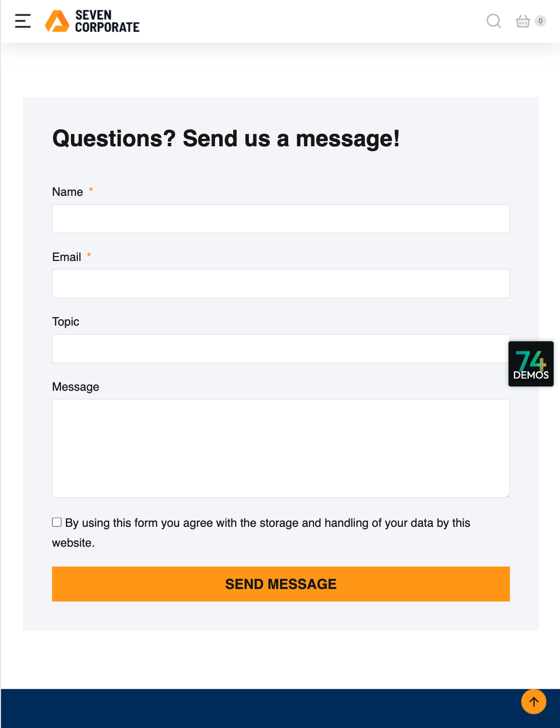Screen dimensions: 560x728
Task: Click the Email field label
Action: point(67,257)
